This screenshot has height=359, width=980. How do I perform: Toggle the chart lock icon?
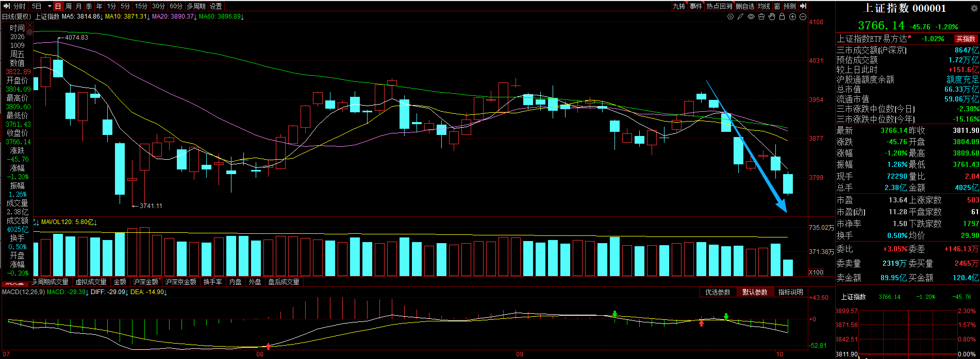point(782,16)
